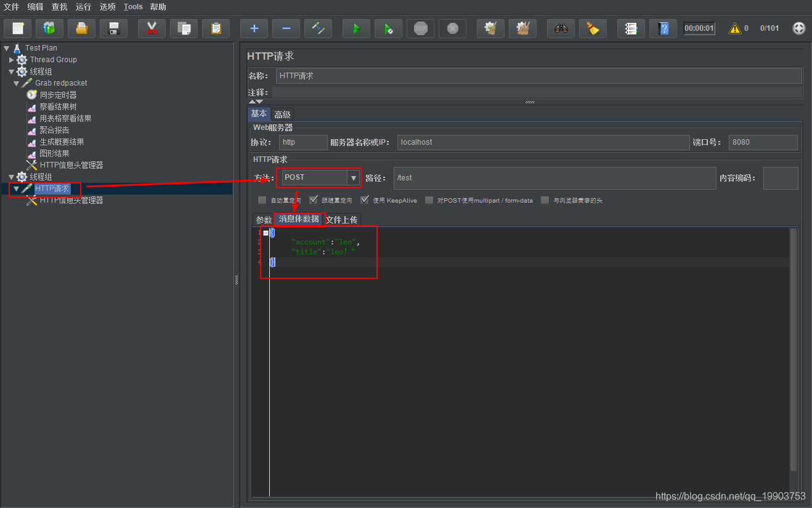Click the Clear All brooms icon
This screenshot has width=812, height=508.
[x=522, y=28]
